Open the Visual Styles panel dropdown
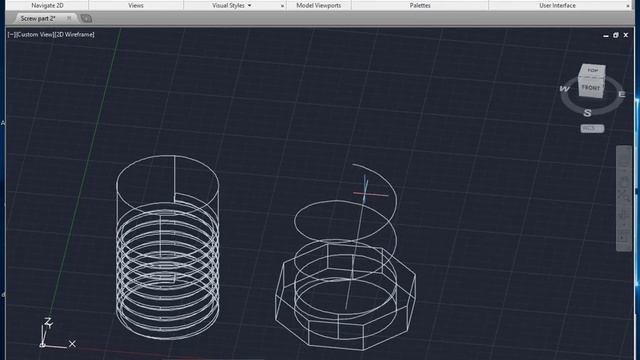This screenshot has width=640, height=360. pos(231,5)
